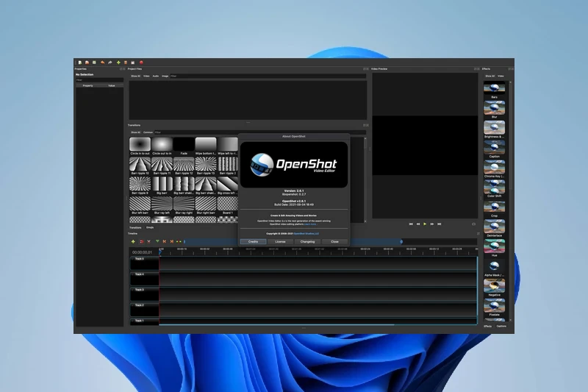Click the Redo arrow icon

(x=110, y=63)
